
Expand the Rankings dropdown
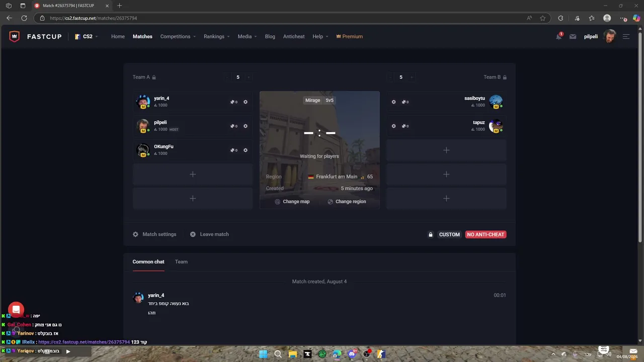pyautogui.click(x=216, y=37)
